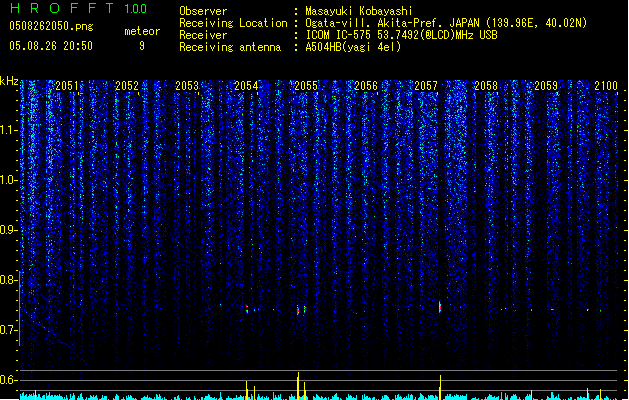Click the 2059 time marker
Viewport: 629px width, 400px height.
tap(546, 86)
